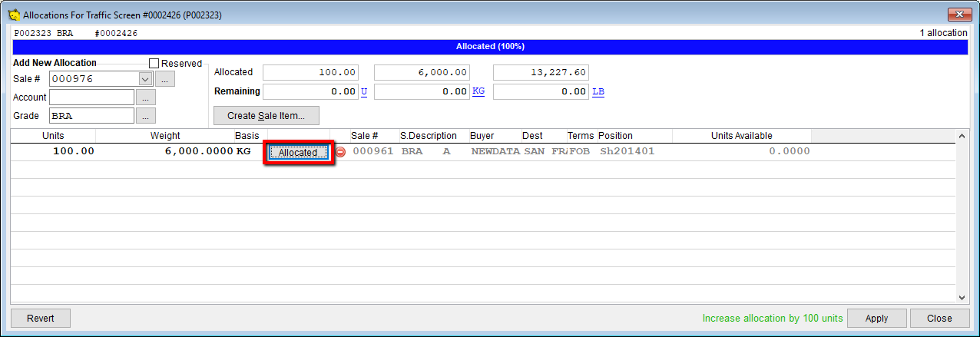980x337 pixels.
Task: Toggle the Reserved checkbox
Action: 154,64
